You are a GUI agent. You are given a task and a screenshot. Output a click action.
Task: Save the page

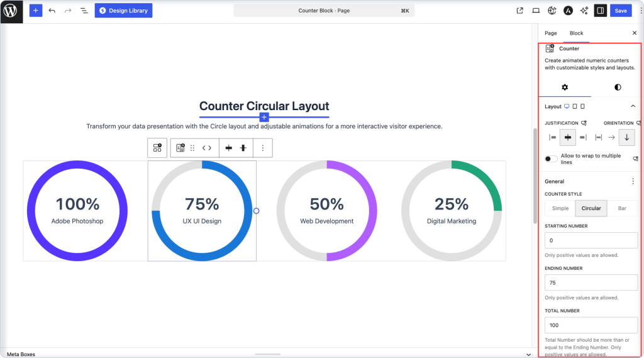coord(621,11)
